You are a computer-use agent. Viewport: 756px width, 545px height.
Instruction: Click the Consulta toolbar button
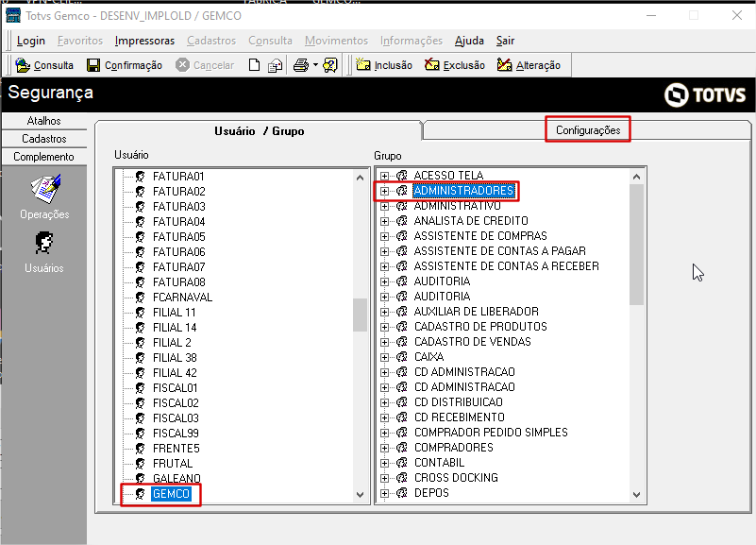coord(44,65)
